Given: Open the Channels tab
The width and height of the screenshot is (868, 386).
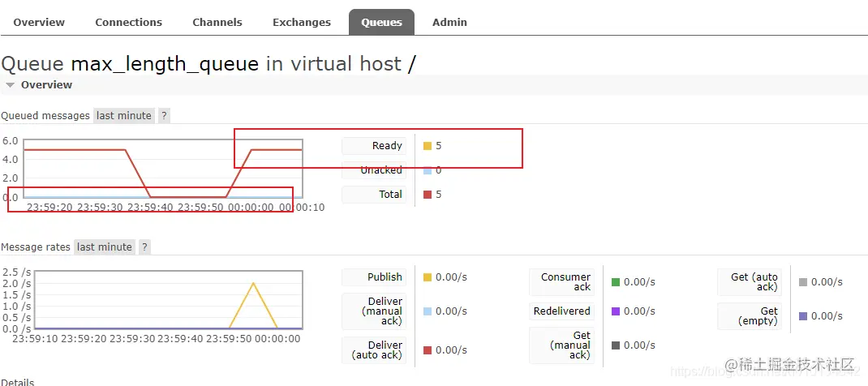Looking at the screenshot, I should (x=217, y=22).
